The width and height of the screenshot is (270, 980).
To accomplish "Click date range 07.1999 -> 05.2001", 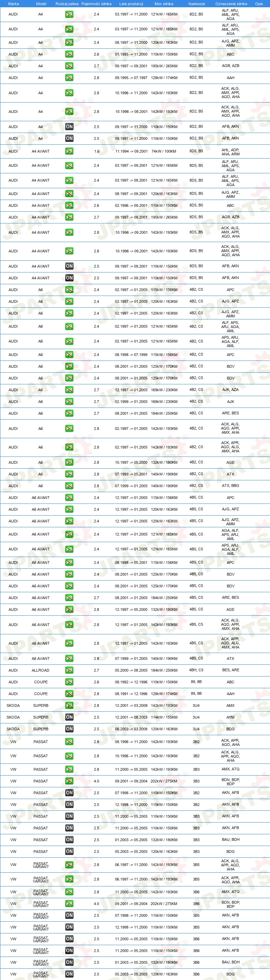I will pyautogui.click(x=131, y=474).
